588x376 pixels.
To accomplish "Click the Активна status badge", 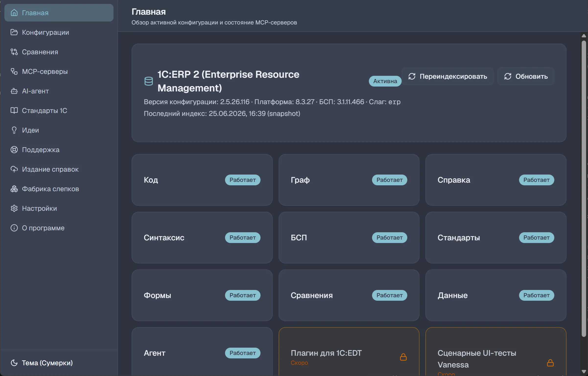I will tap(385, 81).
